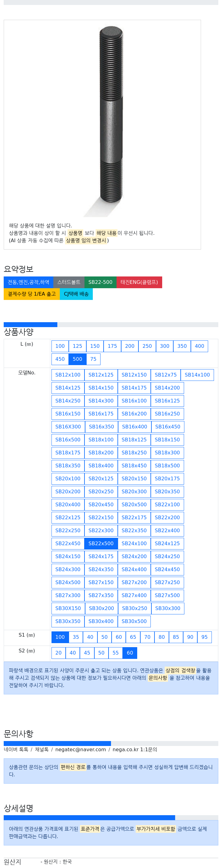Screen dimensions: 222x868
Task: Select model SB14x100
Action: [197, 375]
